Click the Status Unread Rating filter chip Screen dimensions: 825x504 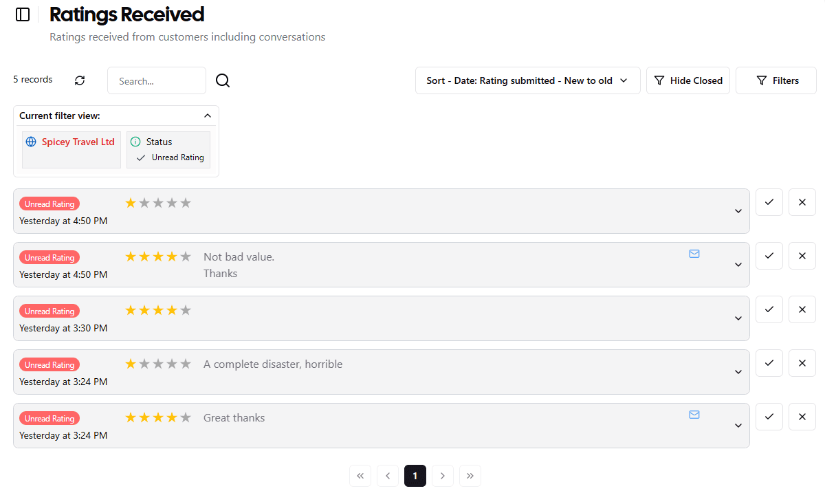point(168,149)
